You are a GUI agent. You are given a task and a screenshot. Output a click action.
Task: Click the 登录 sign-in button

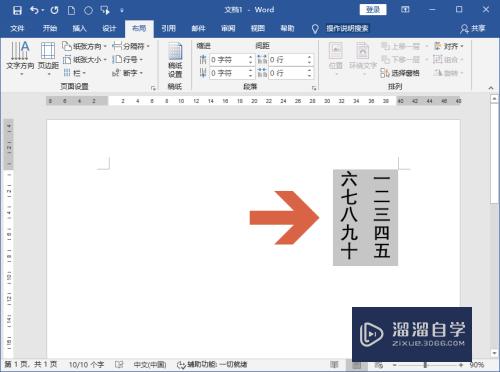(373, 10)
